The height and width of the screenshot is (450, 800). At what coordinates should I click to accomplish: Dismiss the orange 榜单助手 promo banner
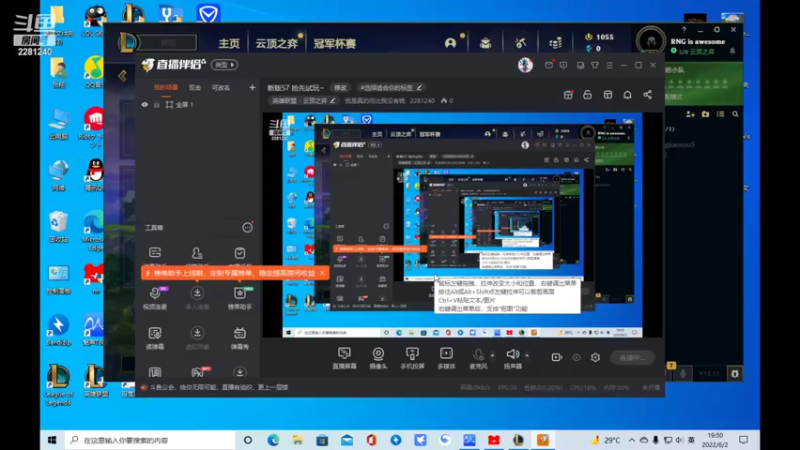[322, 273]
